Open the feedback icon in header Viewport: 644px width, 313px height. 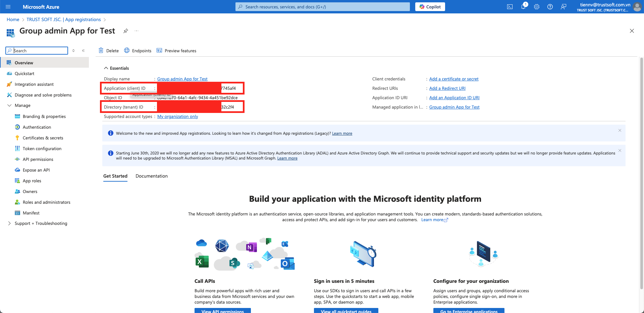pyautogui.click(x=563, y=7)
